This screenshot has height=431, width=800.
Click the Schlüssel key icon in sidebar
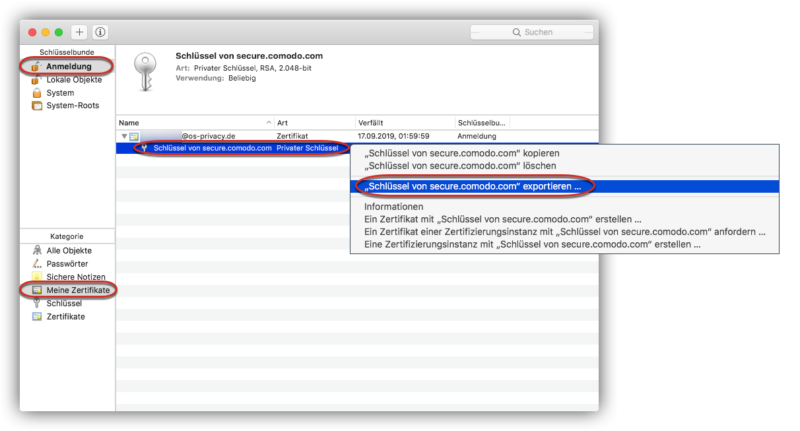click(37, 303)
